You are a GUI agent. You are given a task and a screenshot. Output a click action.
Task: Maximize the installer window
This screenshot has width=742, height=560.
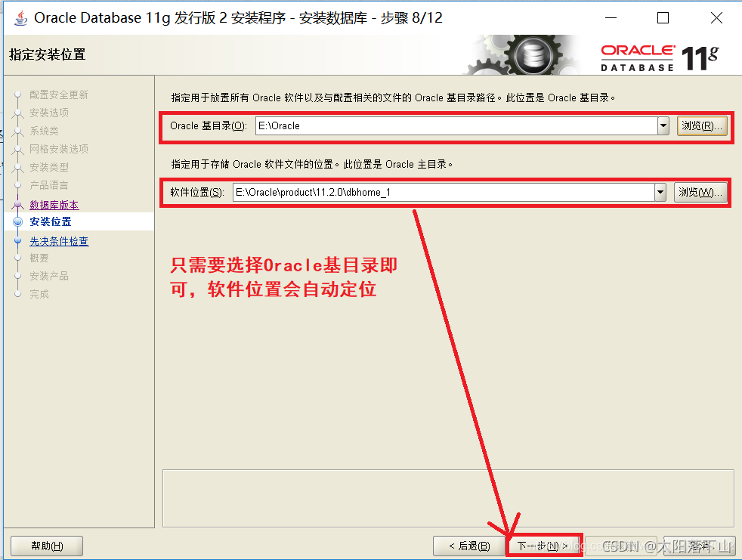click(663, 18)
